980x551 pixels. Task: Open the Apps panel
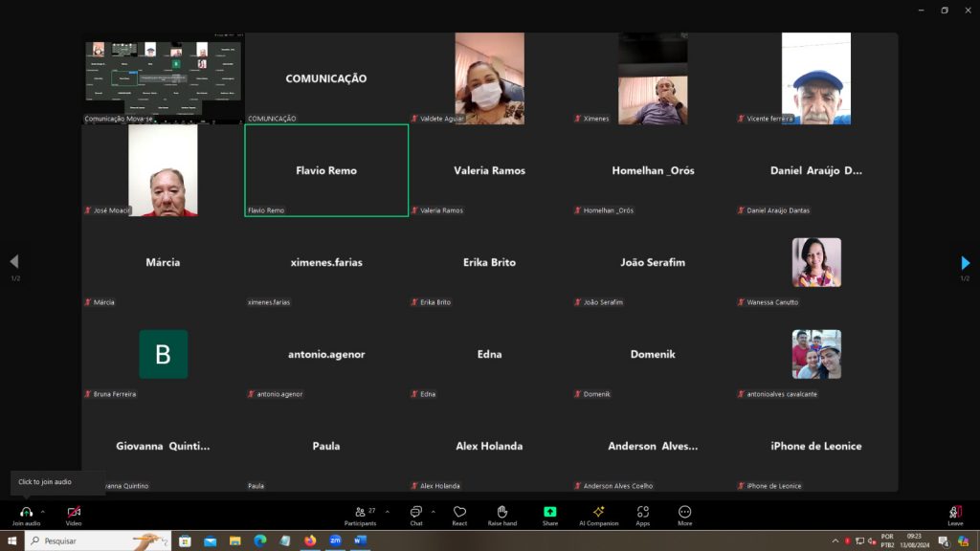[x=642, y=512]
